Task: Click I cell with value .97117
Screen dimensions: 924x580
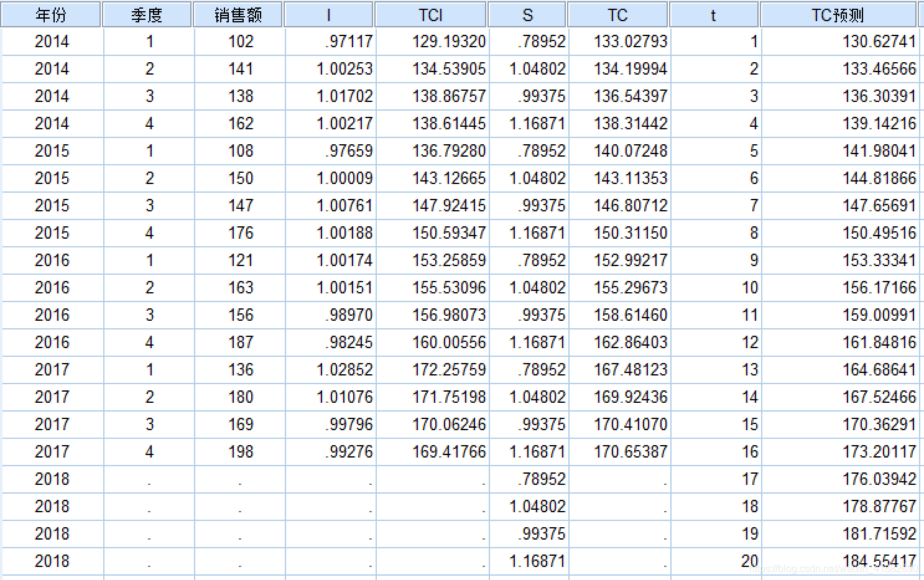Action: click(x=331, y=42)
